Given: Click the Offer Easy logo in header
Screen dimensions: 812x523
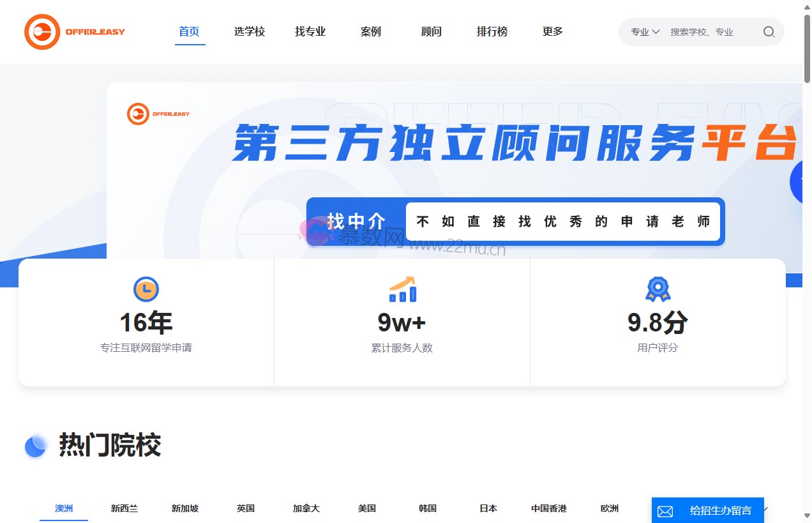Looking at the screenshot, I should (x=75, y=32).
